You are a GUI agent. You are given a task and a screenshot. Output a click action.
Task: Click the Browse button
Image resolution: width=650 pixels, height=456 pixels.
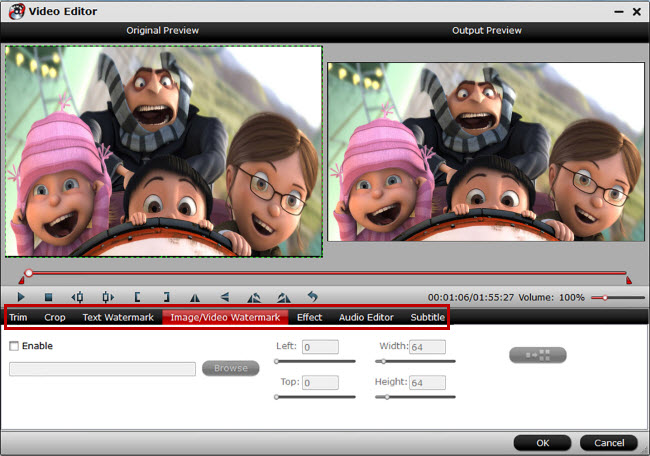click(230, 368)
